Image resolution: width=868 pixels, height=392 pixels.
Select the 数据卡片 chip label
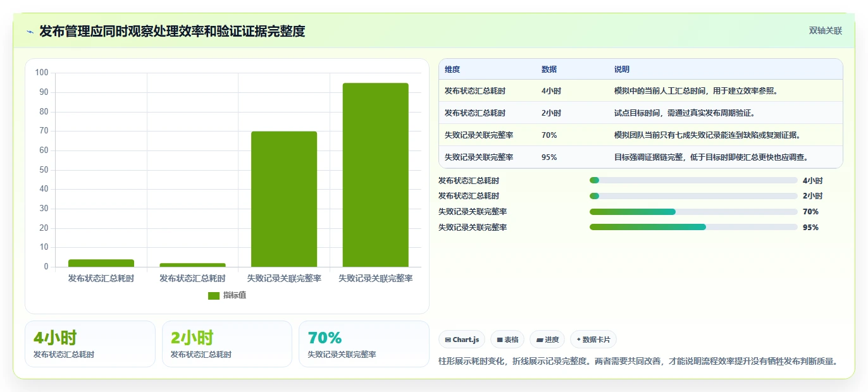pyautogui.click(x=597, y=340)
